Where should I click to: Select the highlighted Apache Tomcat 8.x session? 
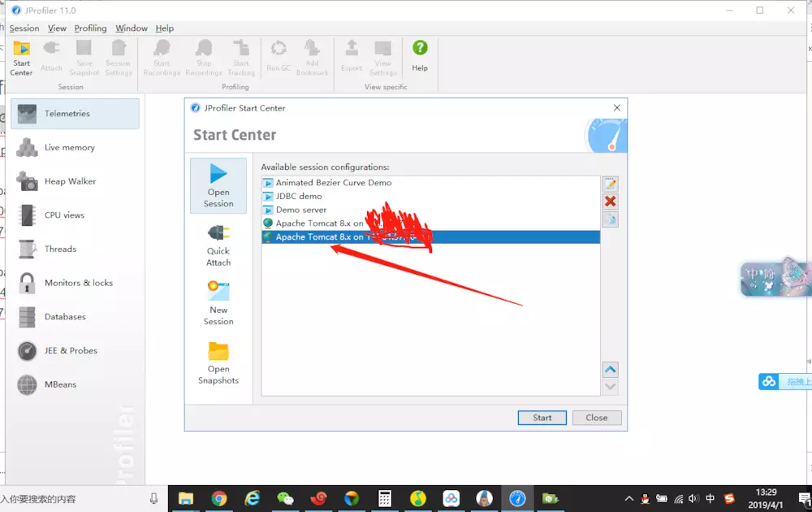431,236
